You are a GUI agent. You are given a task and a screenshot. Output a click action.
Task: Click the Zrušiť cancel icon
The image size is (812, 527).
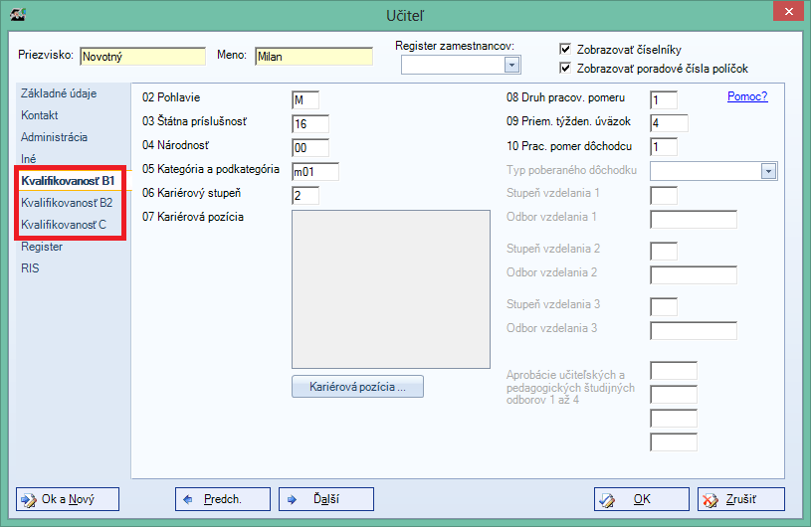click(x=710, y=500)
